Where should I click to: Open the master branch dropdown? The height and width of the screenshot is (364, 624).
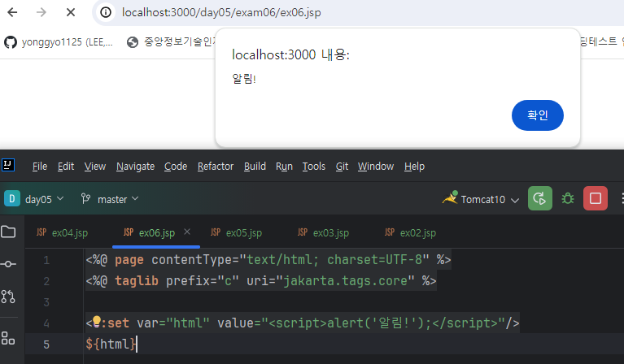tap(110, 199)
